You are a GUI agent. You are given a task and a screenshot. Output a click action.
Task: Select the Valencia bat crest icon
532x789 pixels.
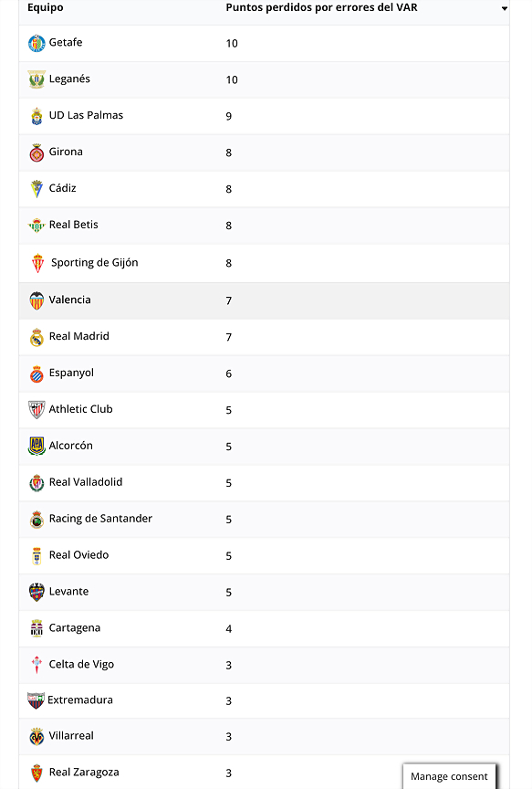tap(37, 300)
